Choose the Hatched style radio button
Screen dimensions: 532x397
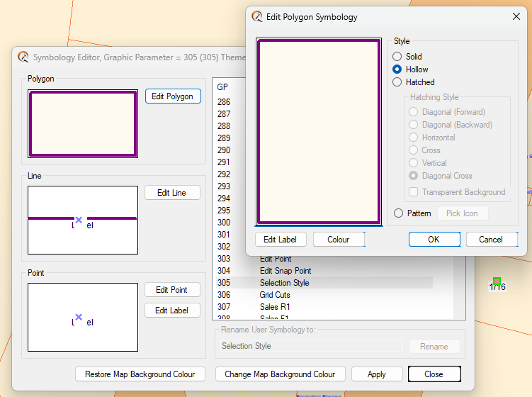tap(397, 82)
